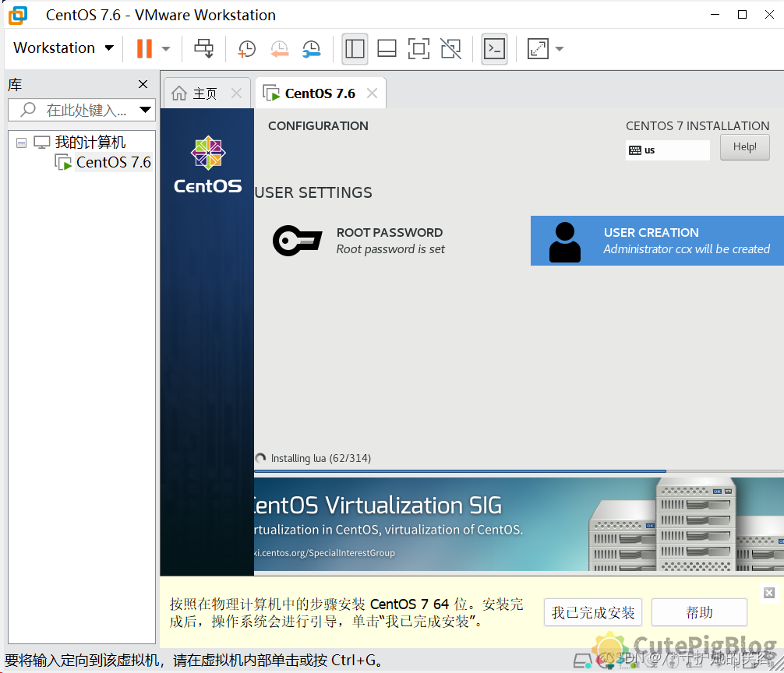Open the suspend options dropdown arrow
This screenshot has height=673, width=784.
pos(165,48)
